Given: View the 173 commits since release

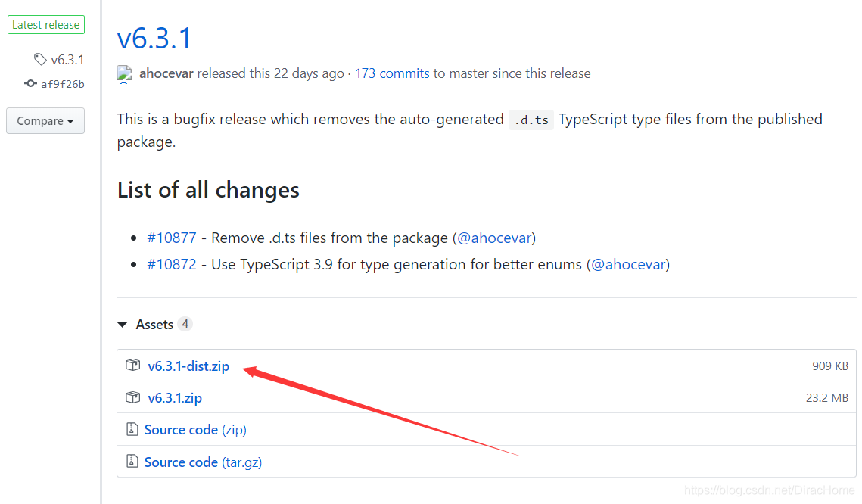Looking at the screenshot, I should (x=392, y=73).
